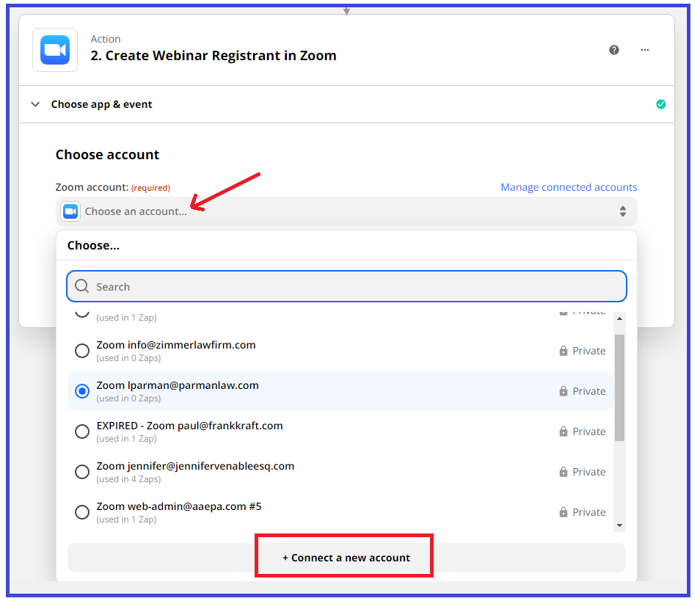Click the scrollbar up arrow in account list
This screenshot has height=601, width=700.
(x=619, y=318)
